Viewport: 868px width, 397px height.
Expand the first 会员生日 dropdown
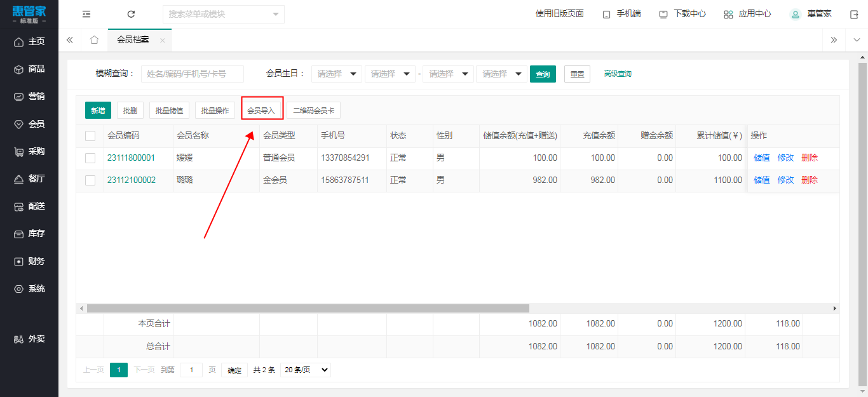337,74
